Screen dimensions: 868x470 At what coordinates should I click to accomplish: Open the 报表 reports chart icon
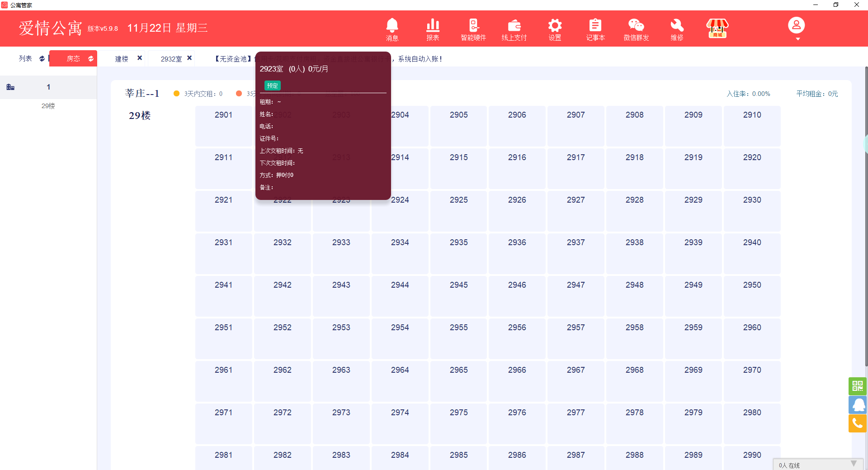(433, 29)
